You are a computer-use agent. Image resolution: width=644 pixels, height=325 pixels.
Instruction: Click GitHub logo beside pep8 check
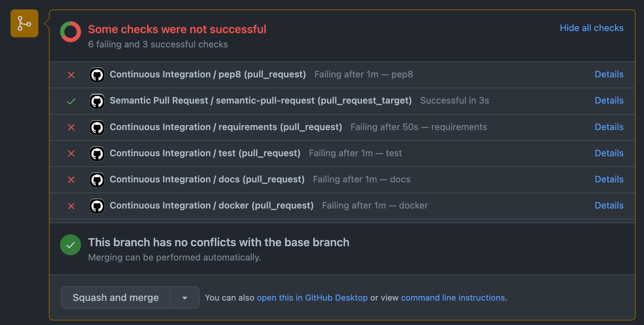97,75
